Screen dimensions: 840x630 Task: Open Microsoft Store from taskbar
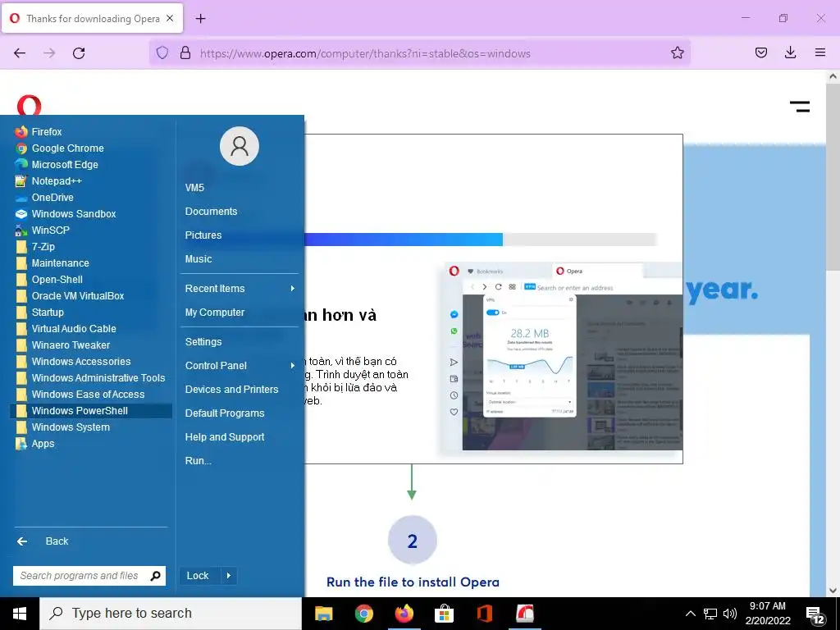444,614
